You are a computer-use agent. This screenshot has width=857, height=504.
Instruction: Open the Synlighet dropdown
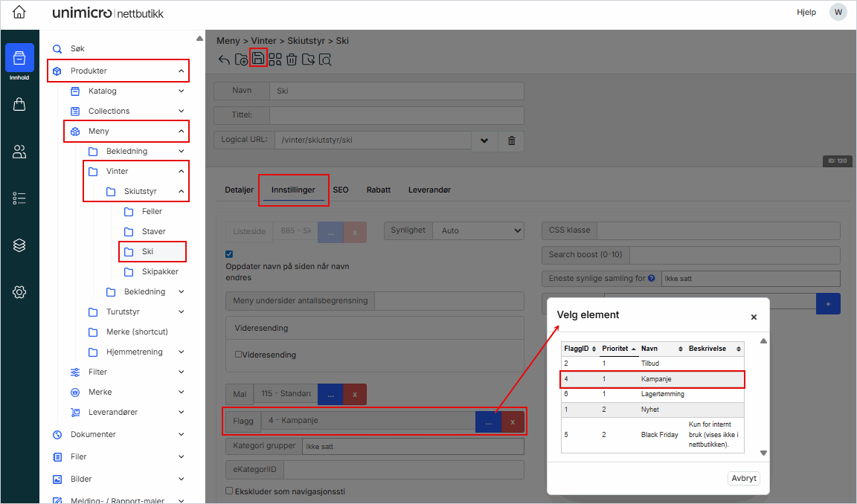478,231
